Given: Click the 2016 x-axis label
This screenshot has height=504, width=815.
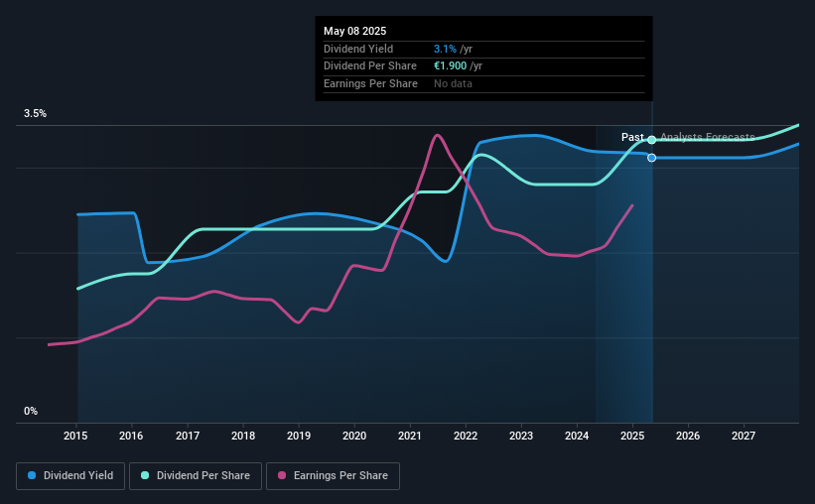Looking at the screenshot, I should (x=131, y=436).
